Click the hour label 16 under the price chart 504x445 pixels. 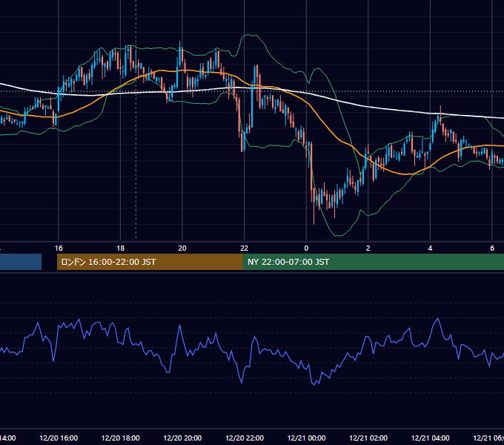pos(59,248)
